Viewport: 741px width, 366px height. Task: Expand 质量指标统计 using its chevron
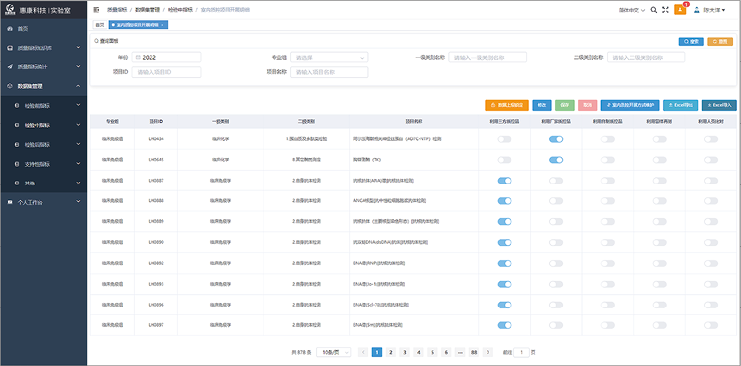(78, 67)
